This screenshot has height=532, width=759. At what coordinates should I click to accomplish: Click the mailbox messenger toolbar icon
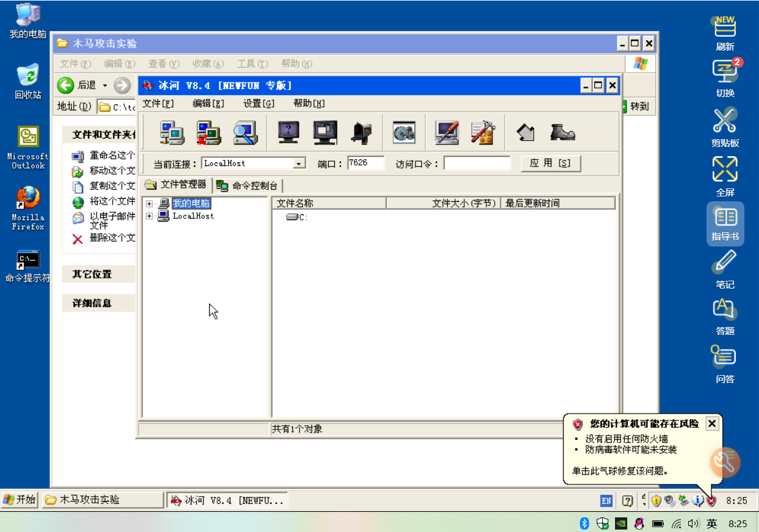pos(361,132)
